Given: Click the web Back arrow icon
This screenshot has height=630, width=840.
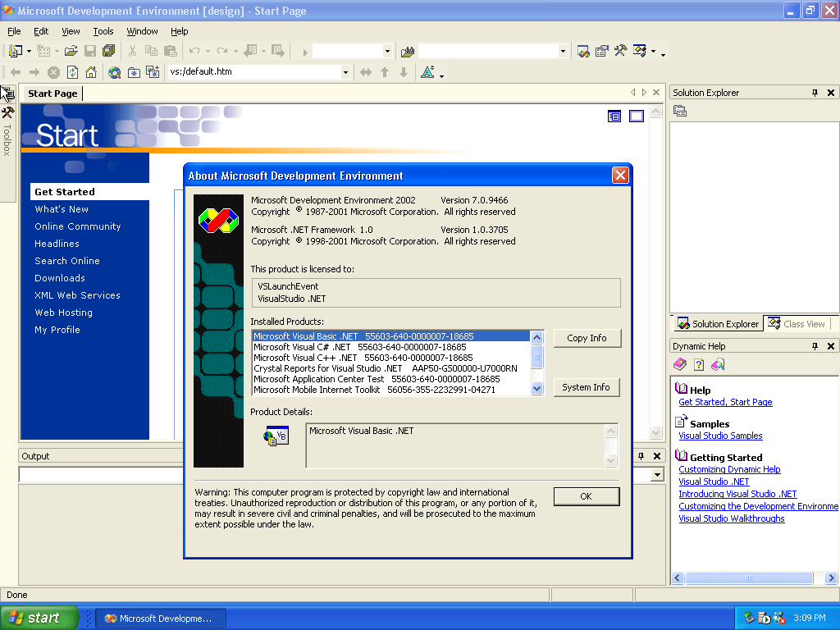Looking at the screenshot, I should click(x=16, y=72).
